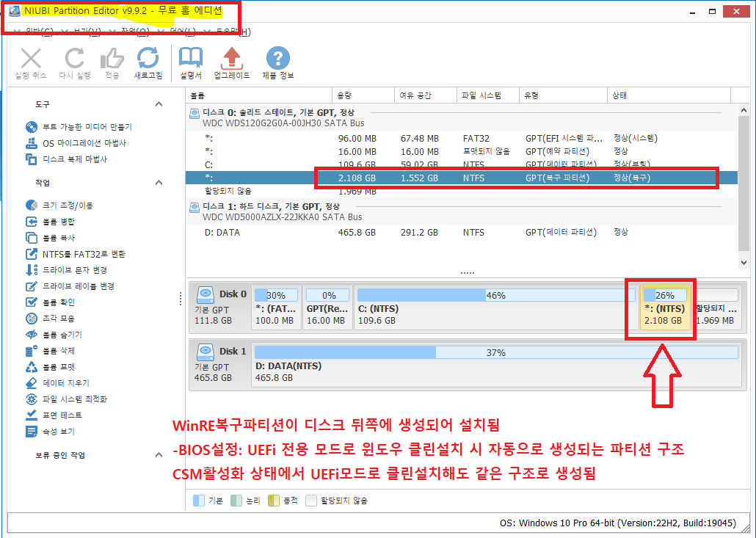
Task: Select the C: (NTFS) 109.6 GB block
Action: coord(496,308)
